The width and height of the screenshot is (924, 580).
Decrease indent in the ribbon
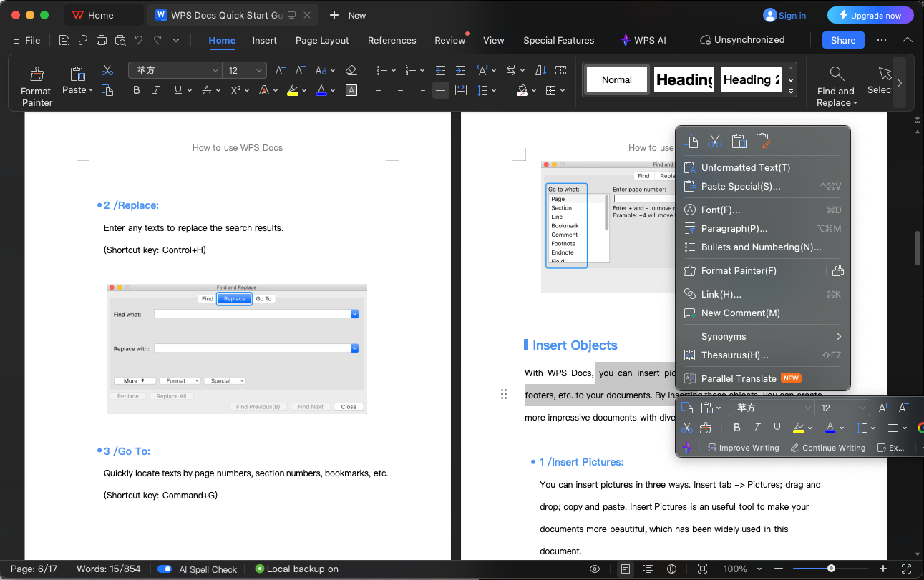(x=440, y=70)
